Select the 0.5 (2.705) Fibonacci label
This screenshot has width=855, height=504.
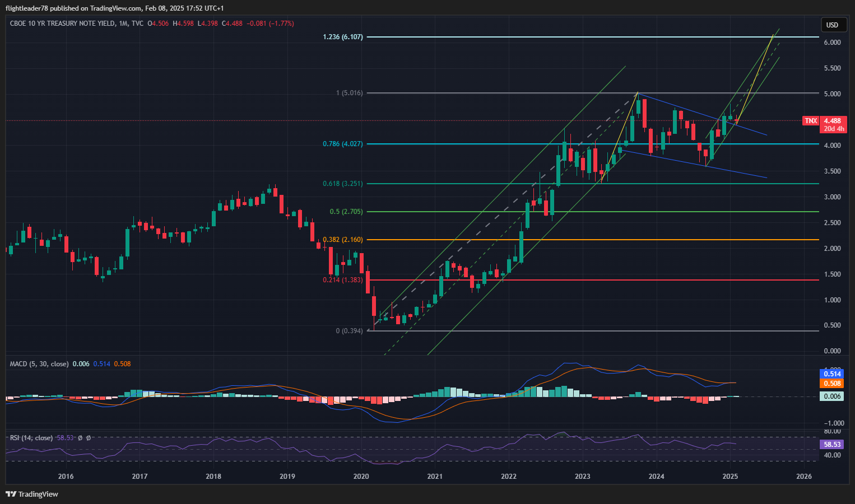(x=346, y=212)
